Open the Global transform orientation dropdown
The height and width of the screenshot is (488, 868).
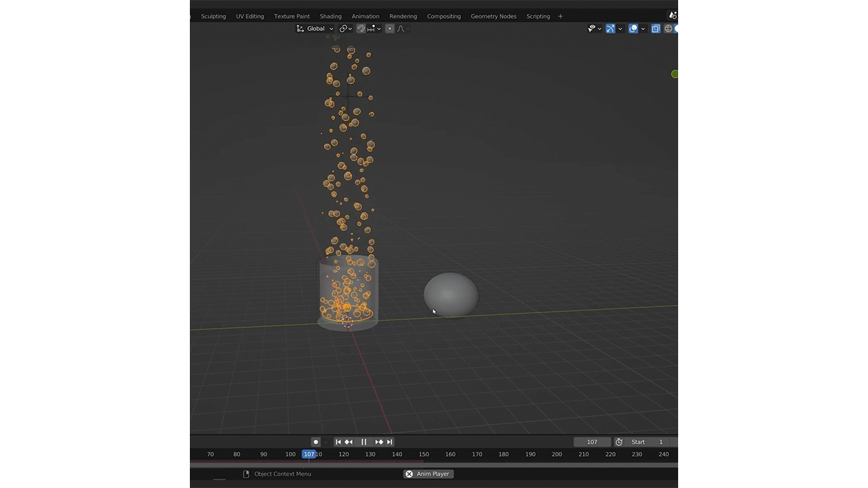(x=315, y=28)
